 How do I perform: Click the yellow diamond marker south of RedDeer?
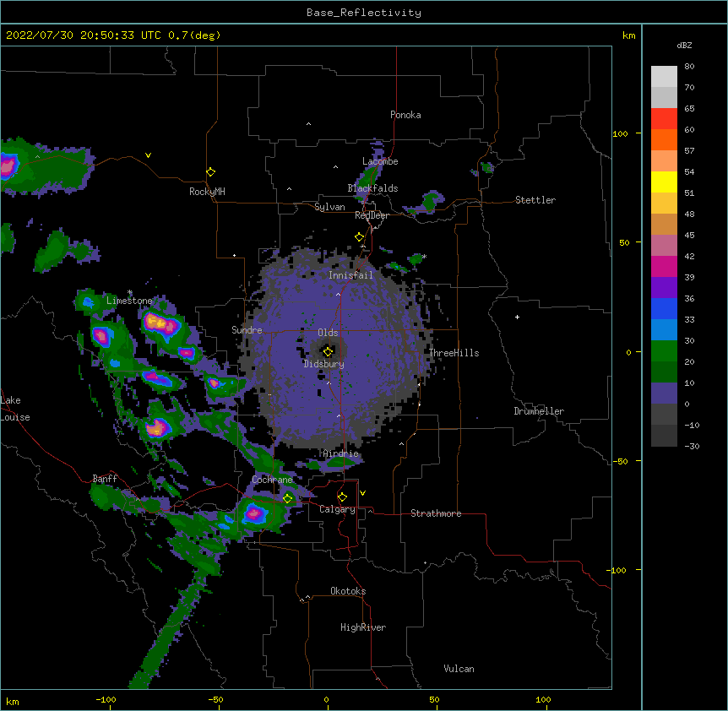pyautogui.click(x=360, y=237)
